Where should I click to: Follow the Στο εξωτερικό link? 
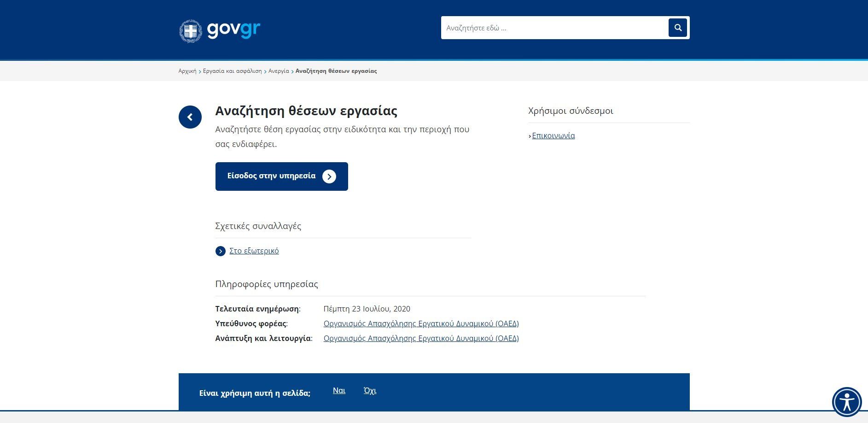[x=253, y=251]
